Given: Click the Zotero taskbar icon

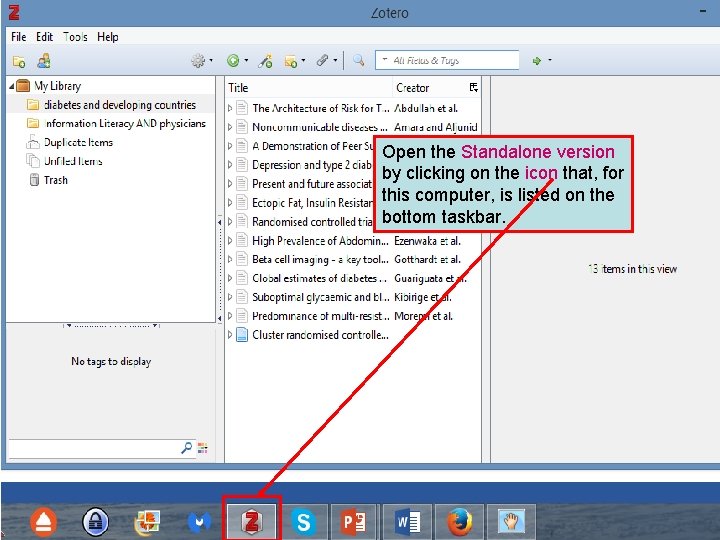Looking at the screenshot, I should pyautogui.click(x=252, y=522).
